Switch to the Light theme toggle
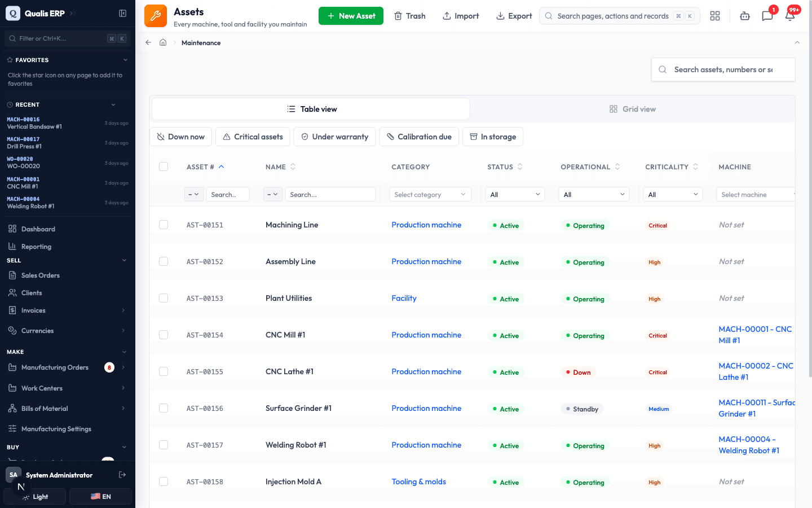The width and height of the screenshot is (812, 508). (35, 497)
